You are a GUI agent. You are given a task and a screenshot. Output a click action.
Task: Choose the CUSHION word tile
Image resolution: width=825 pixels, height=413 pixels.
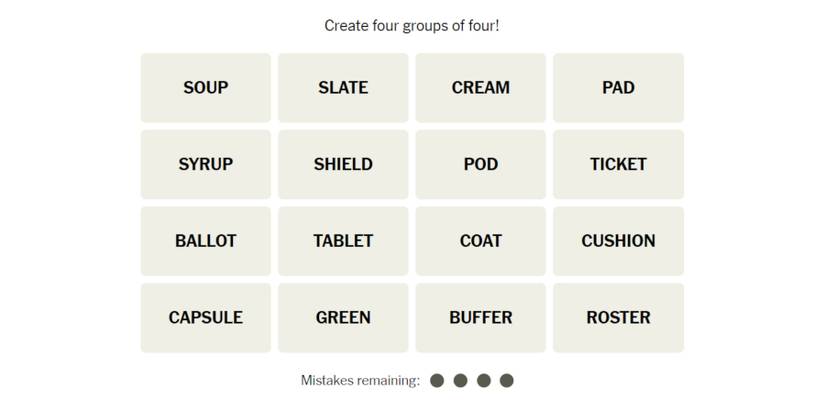point(618,241)
